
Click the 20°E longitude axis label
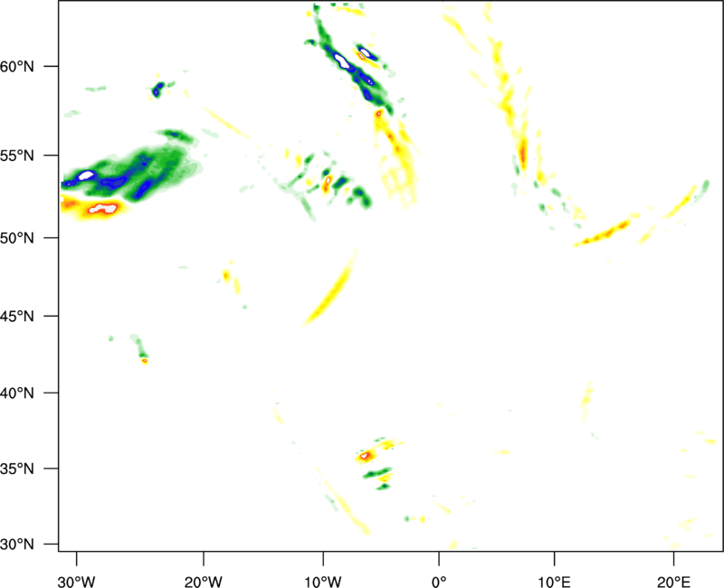click(673, 582)
